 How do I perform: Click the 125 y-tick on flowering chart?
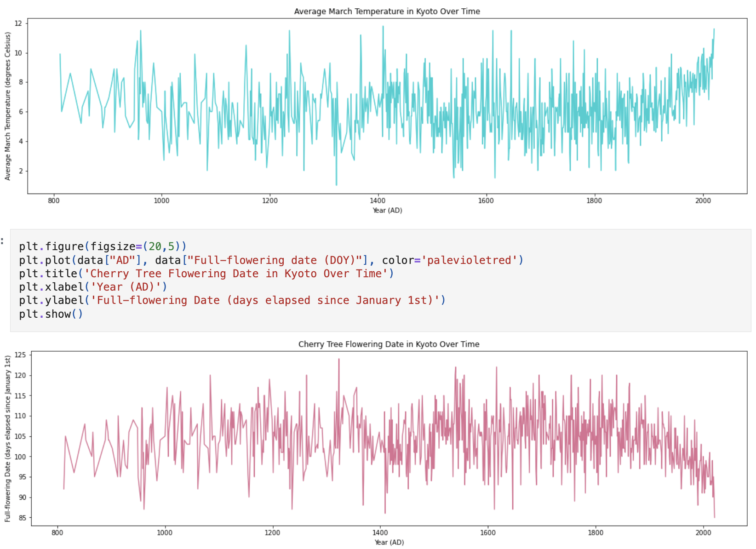click(20, 355)
